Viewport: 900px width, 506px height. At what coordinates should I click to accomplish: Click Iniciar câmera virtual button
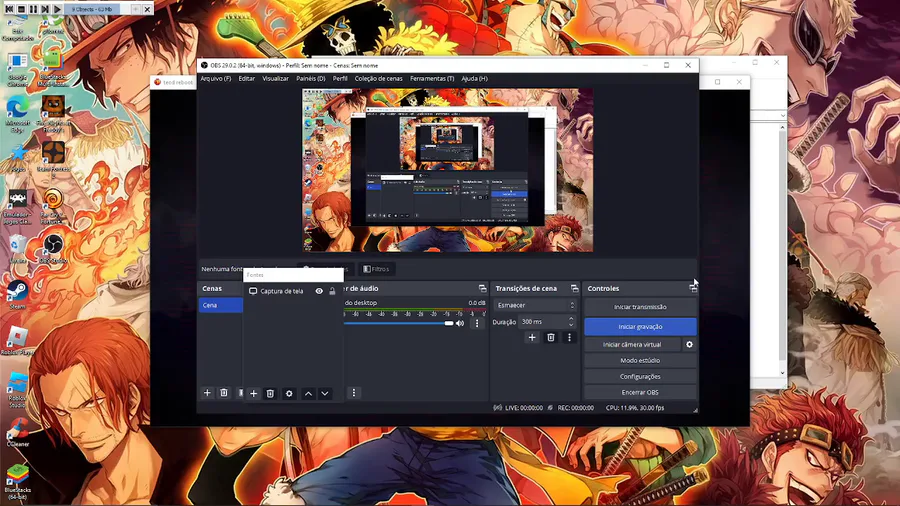coord(632,345)
